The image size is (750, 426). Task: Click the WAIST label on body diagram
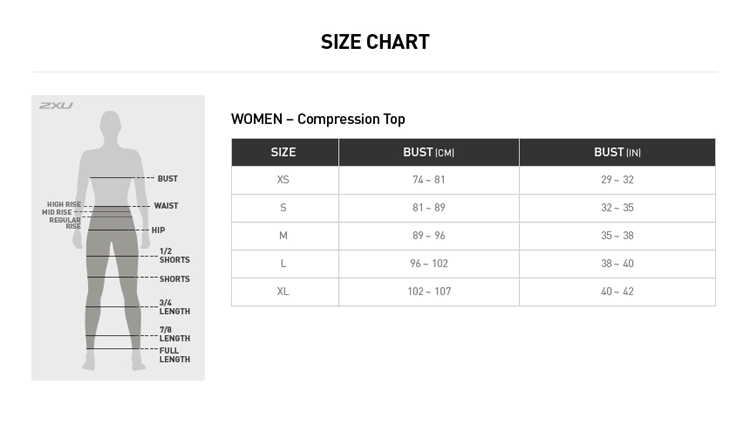(x=166, y=206)
